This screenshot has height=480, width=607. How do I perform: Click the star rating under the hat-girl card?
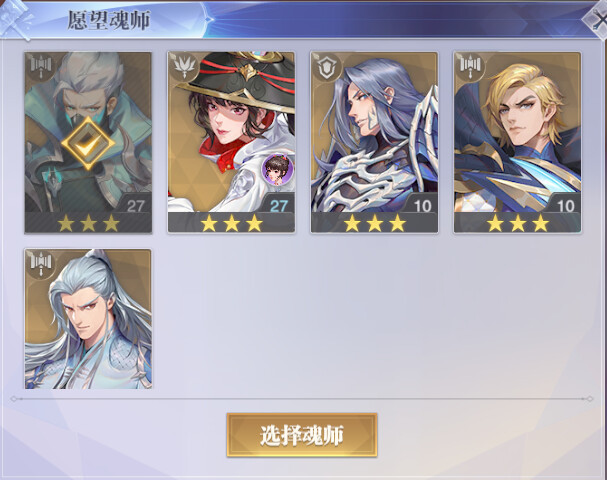coord(231,223)
